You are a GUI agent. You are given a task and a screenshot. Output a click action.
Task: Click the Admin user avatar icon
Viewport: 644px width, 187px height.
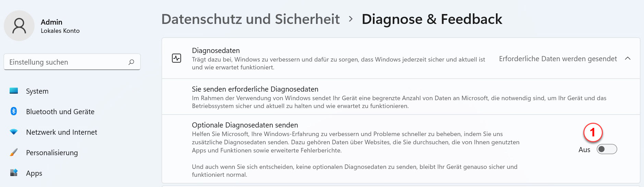pos(19,26)
